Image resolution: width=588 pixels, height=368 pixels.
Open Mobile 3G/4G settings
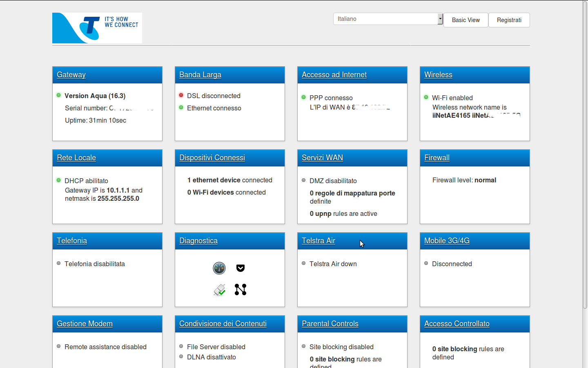coord(447,241)
